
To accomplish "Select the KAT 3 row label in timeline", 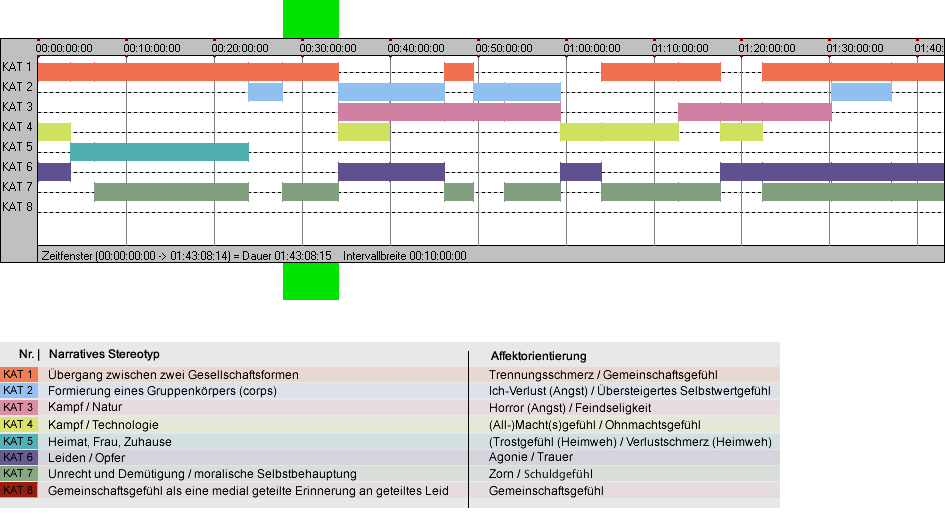I will coord(17,107).
